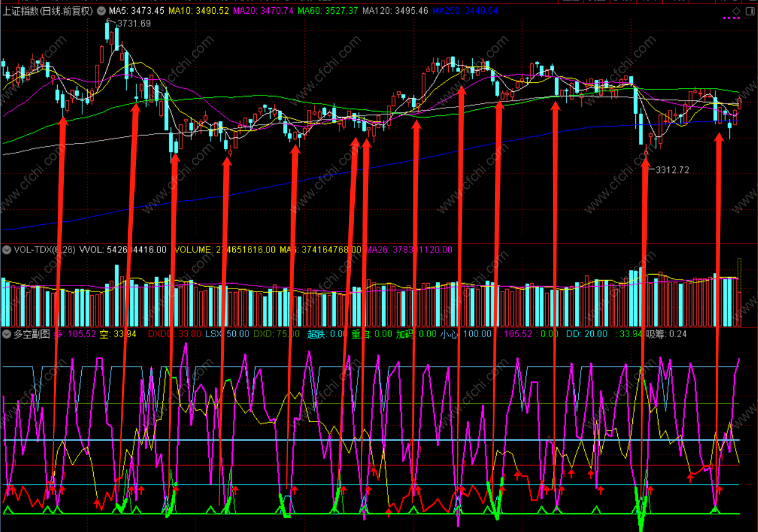Select the 多空副图 indicator name
Screen dimensions: 758x532
pos(32,334)
